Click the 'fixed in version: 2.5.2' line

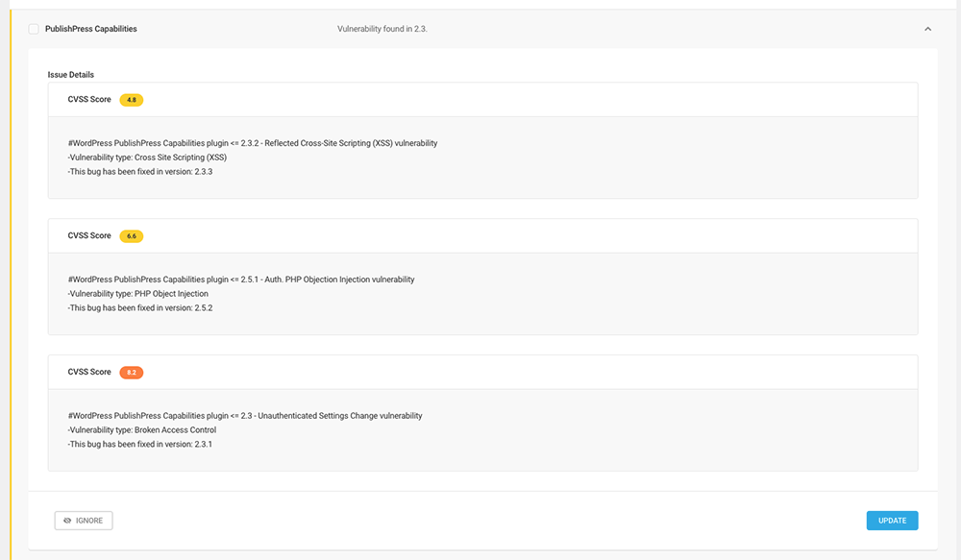pos(140,308)
